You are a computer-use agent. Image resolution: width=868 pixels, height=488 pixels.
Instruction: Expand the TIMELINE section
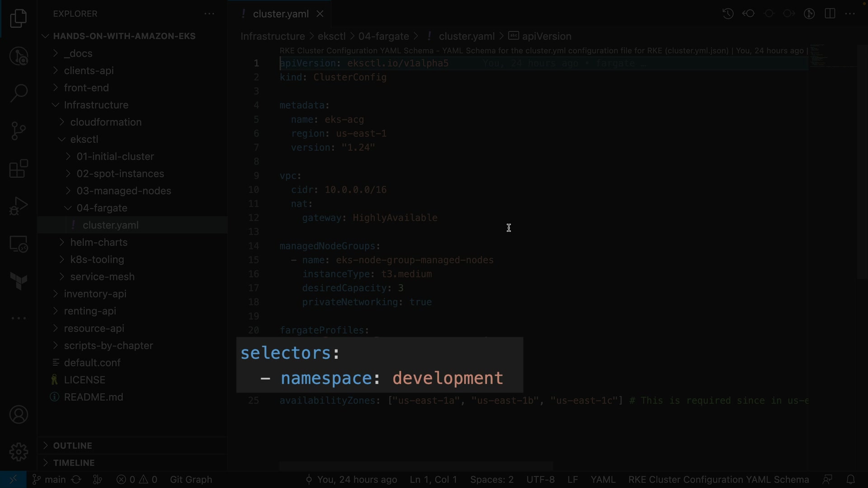click(x=74, y=463)
